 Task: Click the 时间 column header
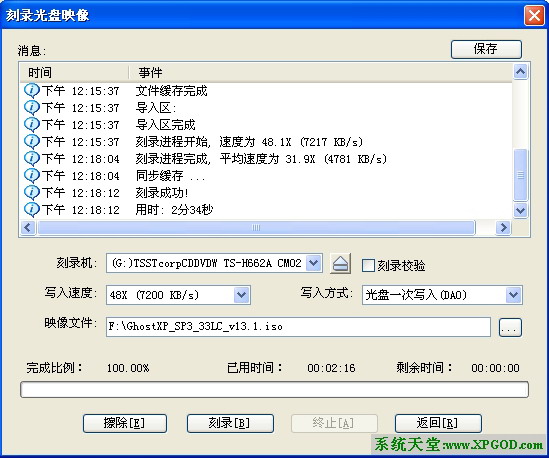click(74, 72)
